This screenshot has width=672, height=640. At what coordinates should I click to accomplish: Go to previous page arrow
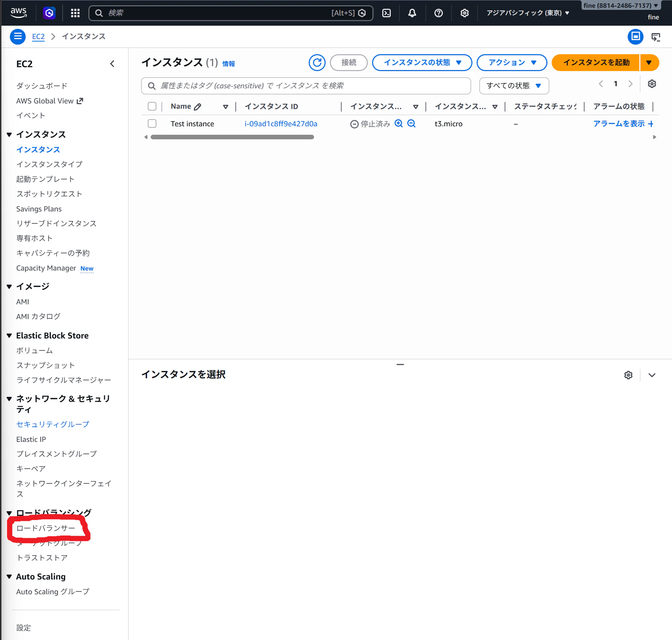point(601,84)
